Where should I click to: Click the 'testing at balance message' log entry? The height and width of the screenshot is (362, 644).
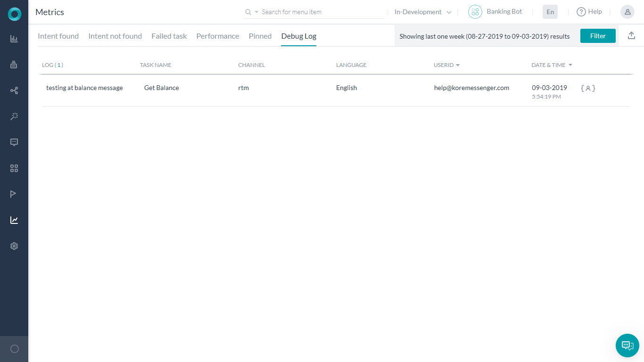click(x=84, y=88)
